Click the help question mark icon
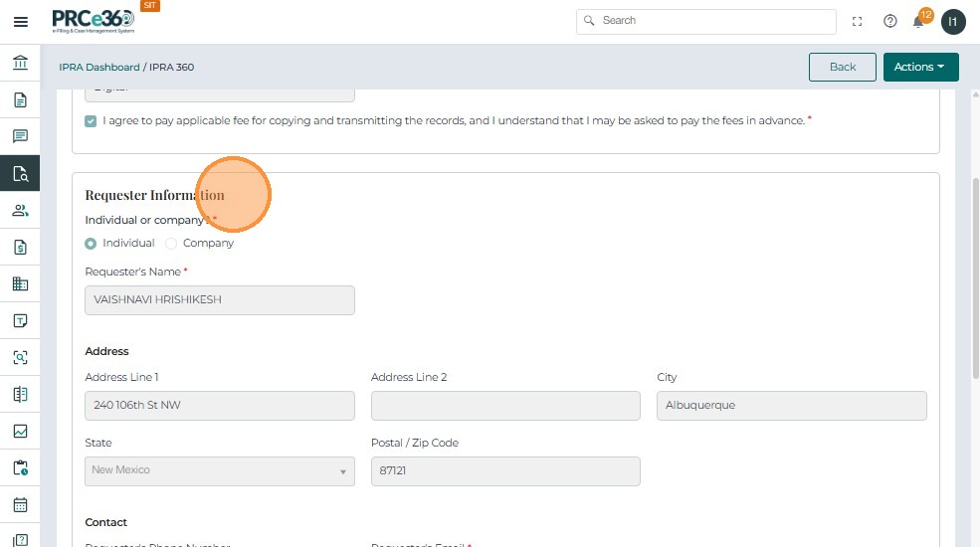This screenshot has height=547, width=980. click(x=890, y=21)
